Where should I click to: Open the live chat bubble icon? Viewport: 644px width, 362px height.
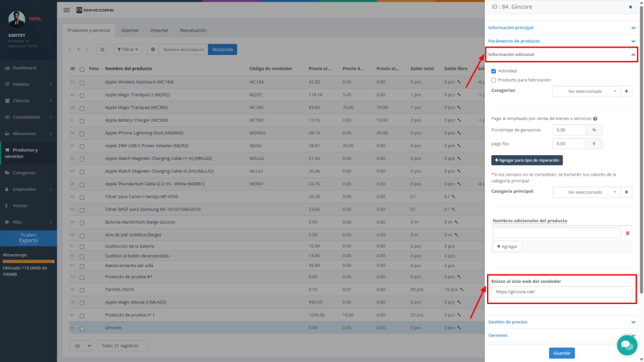click(x=626, y=345)
